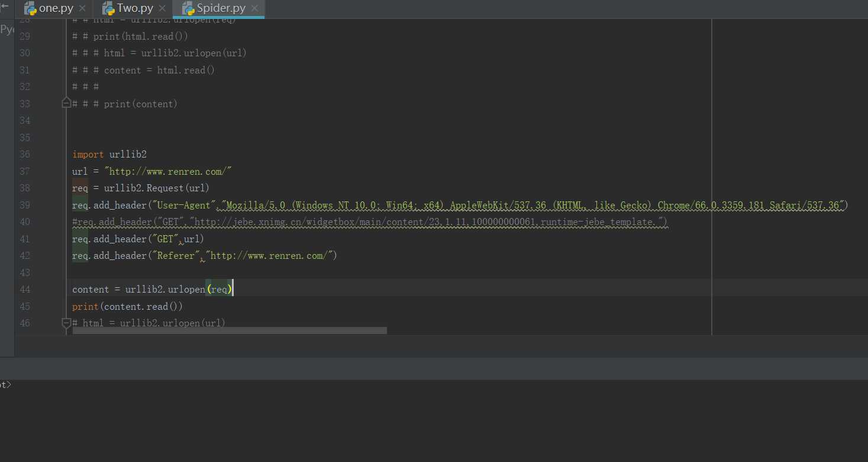Click the Python file icon on Two.py
This screenshot has width=868, height=462.
click(108, 8)
